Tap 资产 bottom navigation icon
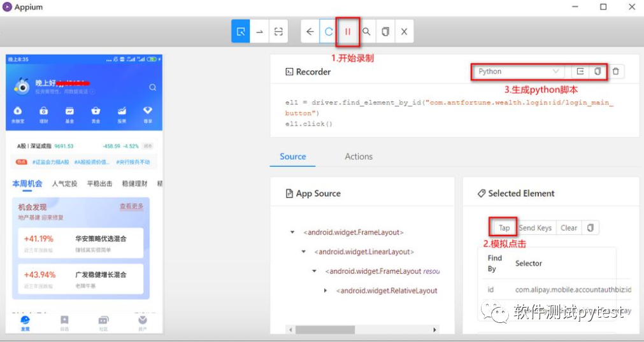 pos(143,324)
